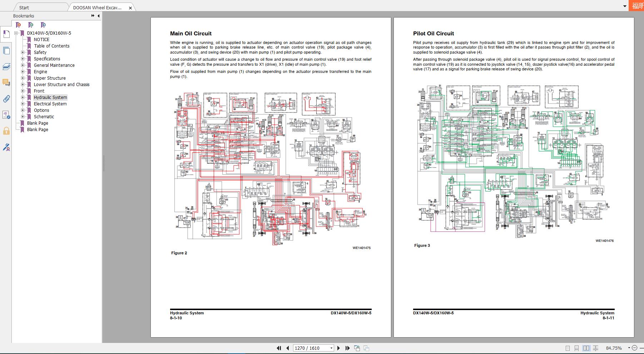
Task: Open the pen-and-person tools icon in sidebar
Action: pyautogui.click(x=6, y=147)
